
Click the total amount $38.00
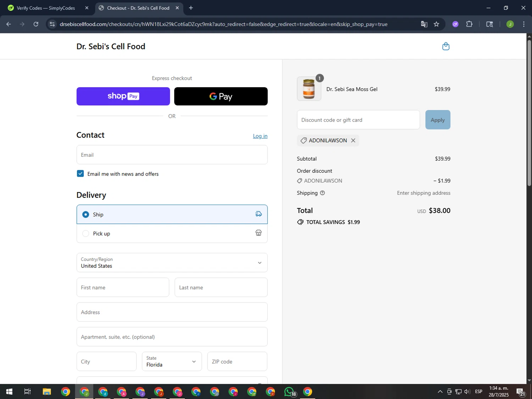tap(439, 210)
